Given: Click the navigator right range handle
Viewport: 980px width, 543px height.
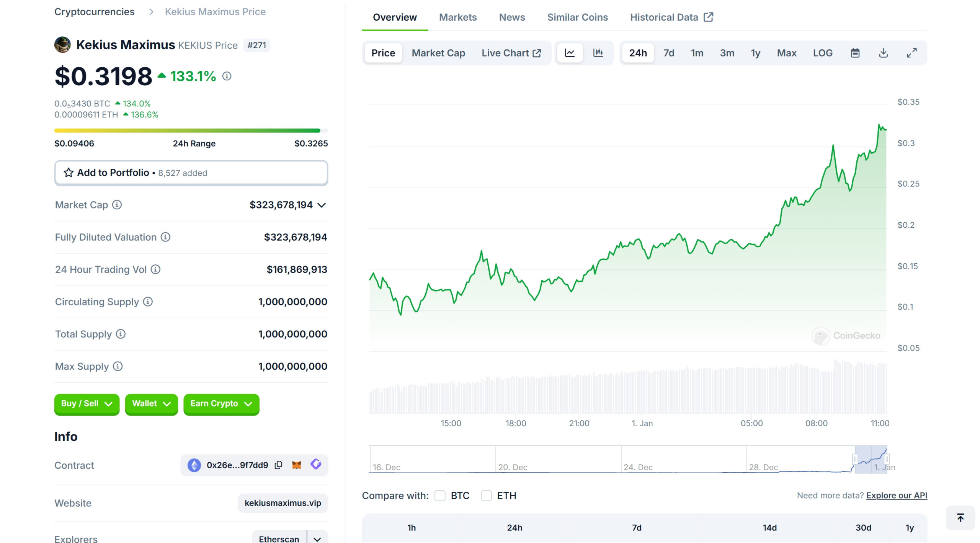Looking at the screenshot, I should [887, 459].
